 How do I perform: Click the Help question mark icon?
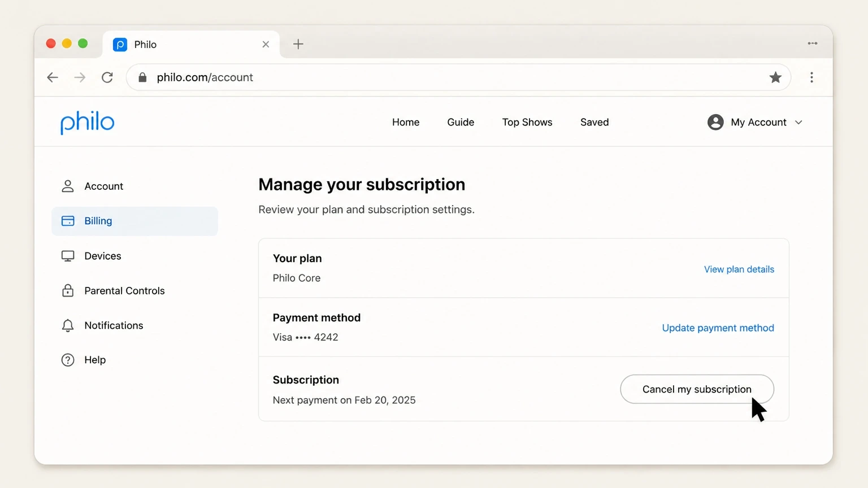(x=68, y=360)
